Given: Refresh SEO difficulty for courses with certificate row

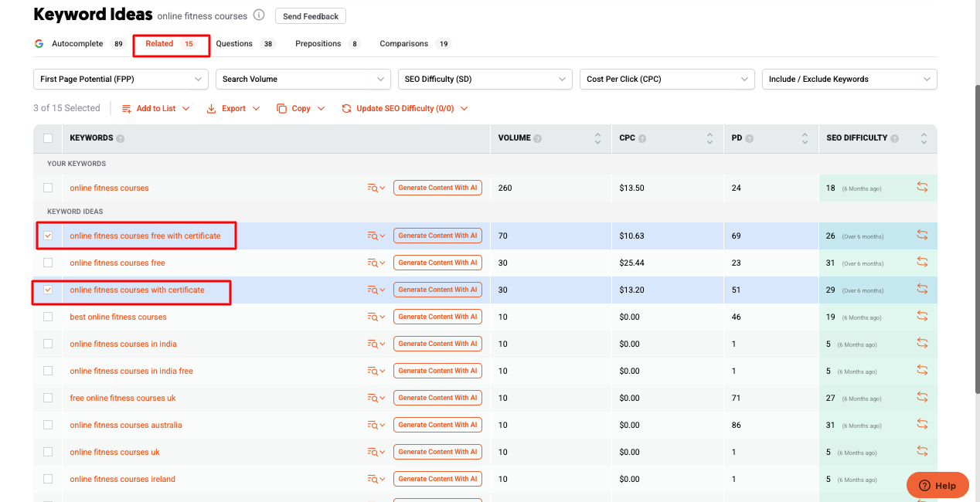Looking at the screenshot, I should pos(922,290).
